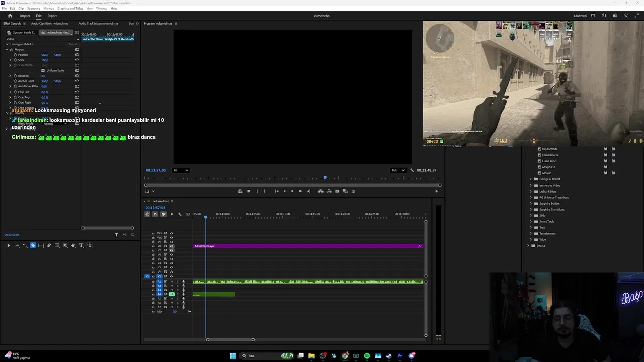
Task: Select the Hand tool
Action: (73, 245)
